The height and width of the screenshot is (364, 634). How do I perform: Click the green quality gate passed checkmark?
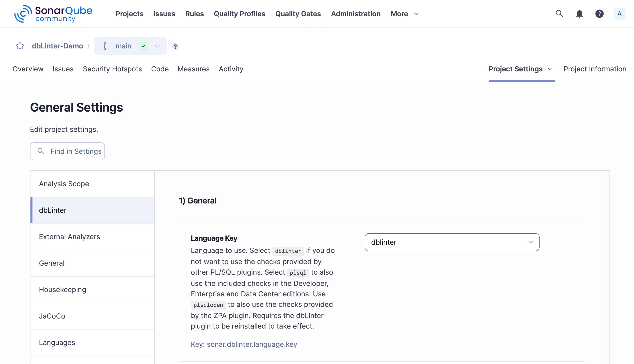pos(143,46)
